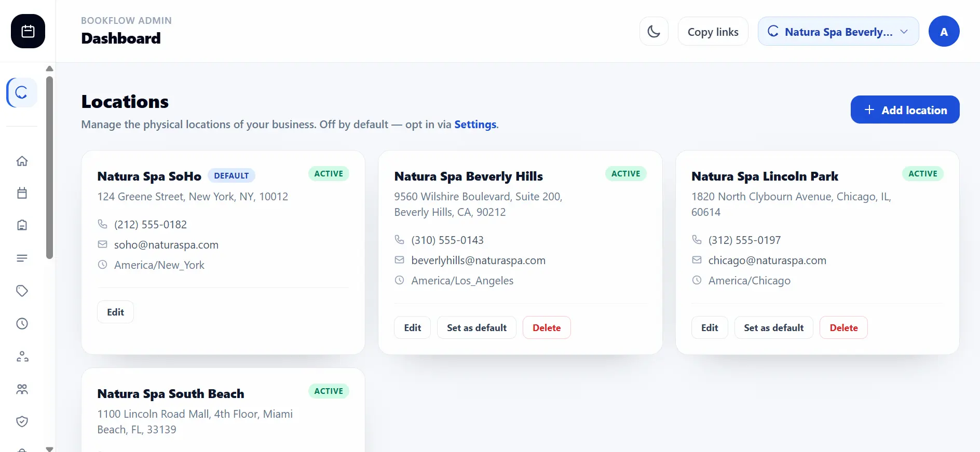Click the clock icon beside America/Chicago

697,280
